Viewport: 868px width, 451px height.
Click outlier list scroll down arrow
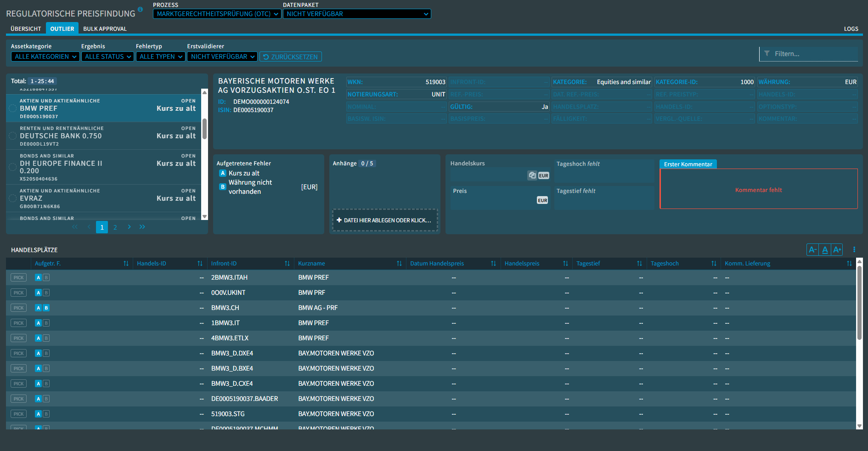[205, 217]
